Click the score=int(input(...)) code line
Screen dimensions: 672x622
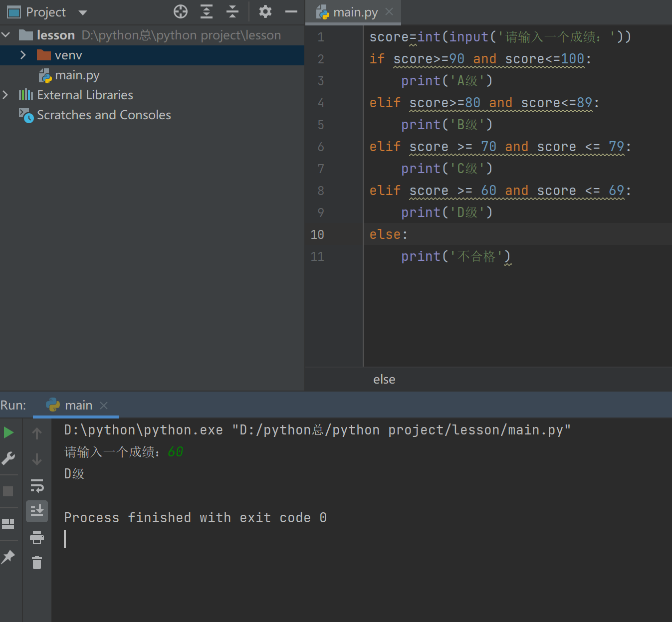tap(500, 37)
